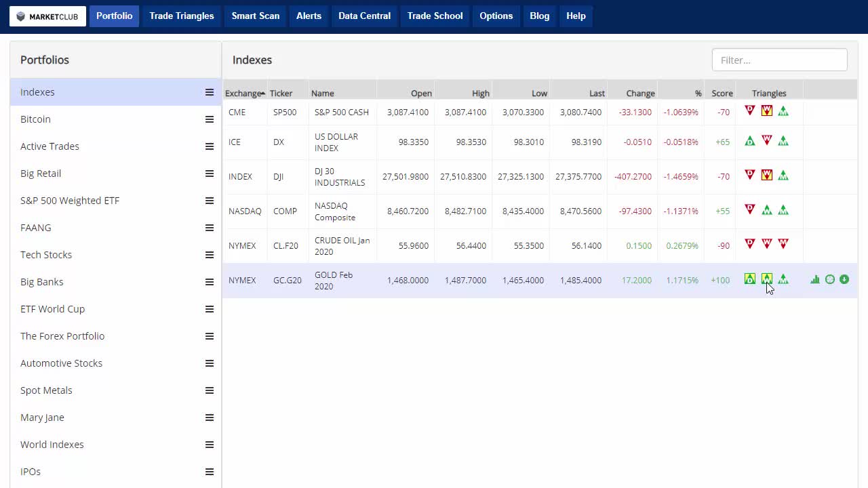Open the Help menu
The width and height of the screenshot is (868, 488).
click(576, 16)
